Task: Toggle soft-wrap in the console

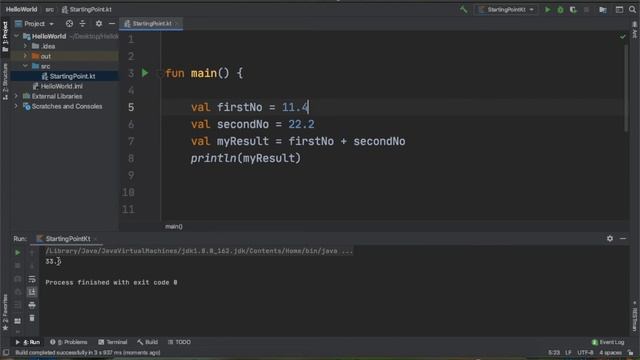Action: click(x=32, y=279)
